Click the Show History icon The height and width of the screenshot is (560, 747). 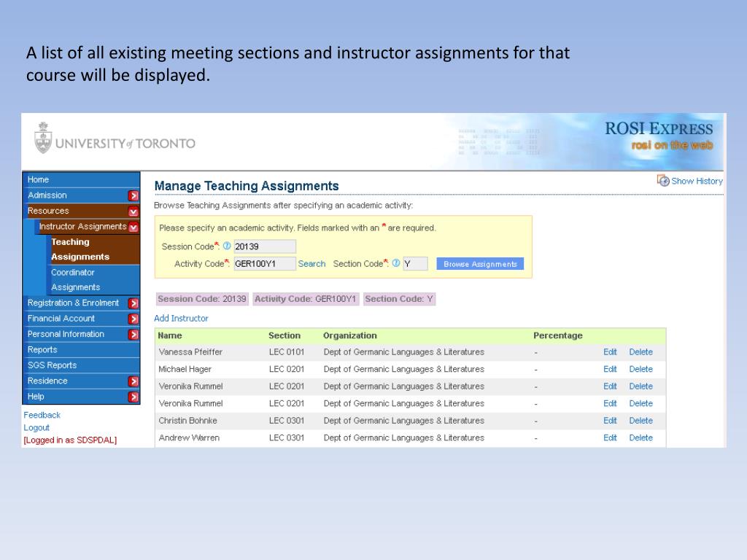tap(663, 181)
